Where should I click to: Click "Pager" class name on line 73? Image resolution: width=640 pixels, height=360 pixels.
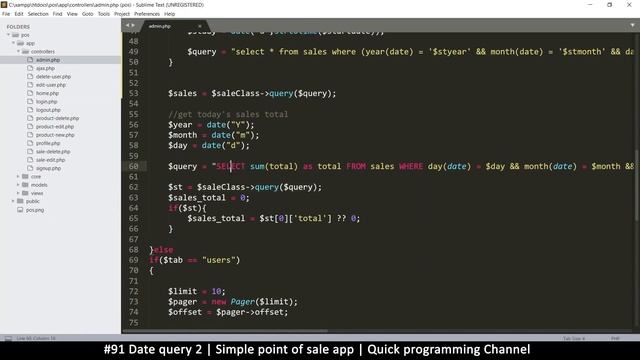(242, 302)
